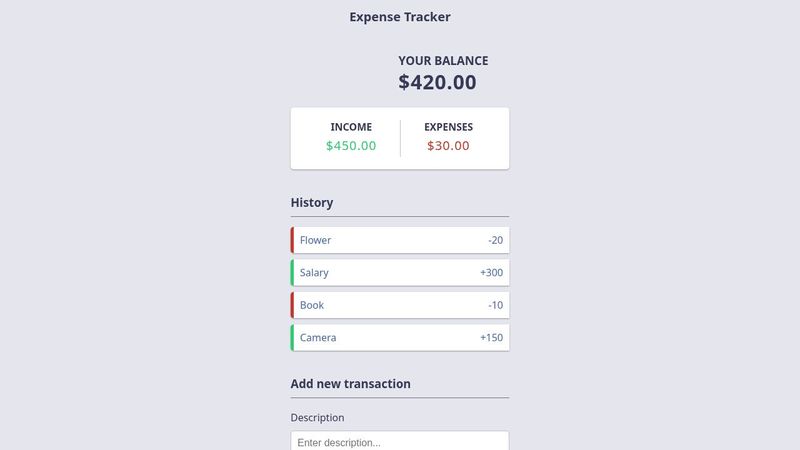Click the -20 amount for Flower
800x450 pixels.
coord(495,240)
